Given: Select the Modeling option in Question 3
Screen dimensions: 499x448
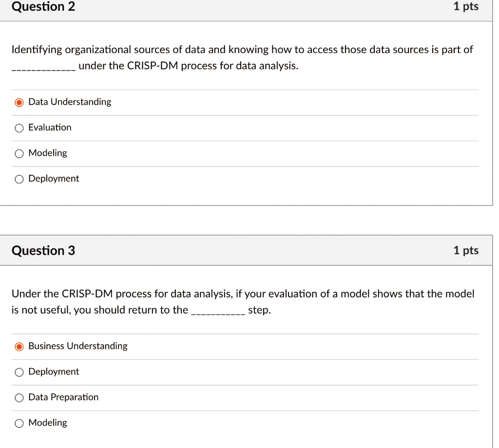Looking at the screenshot, I should coord(19,423).
